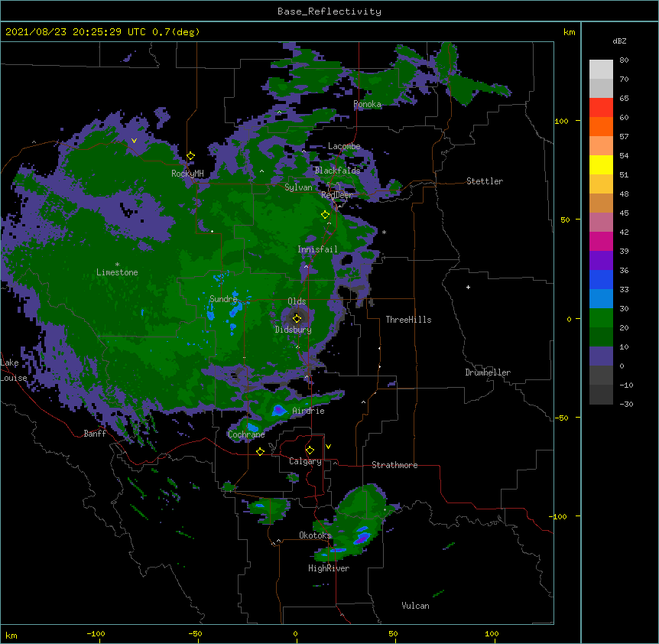Viewport: 659px width, 644px height.
Task: Click the yellow diamond marker west of Calgary
Action: [260, 451]
